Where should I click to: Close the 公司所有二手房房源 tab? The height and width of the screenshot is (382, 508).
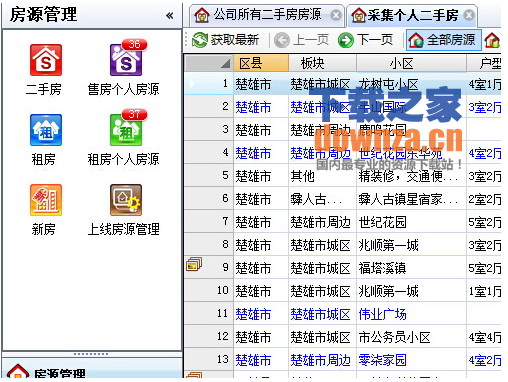[x=336, y=15]
